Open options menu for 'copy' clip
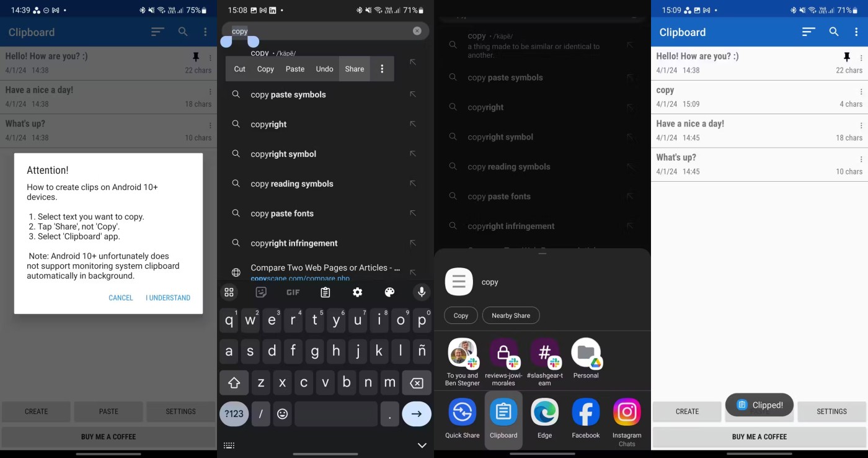Viewport: 868px width, 458px height. coord(861,92)
